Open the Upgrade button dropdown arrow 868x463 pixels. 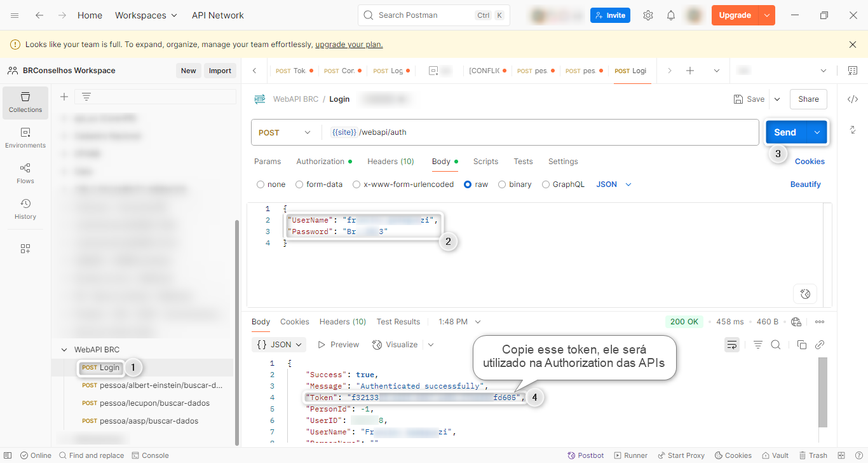767,15
